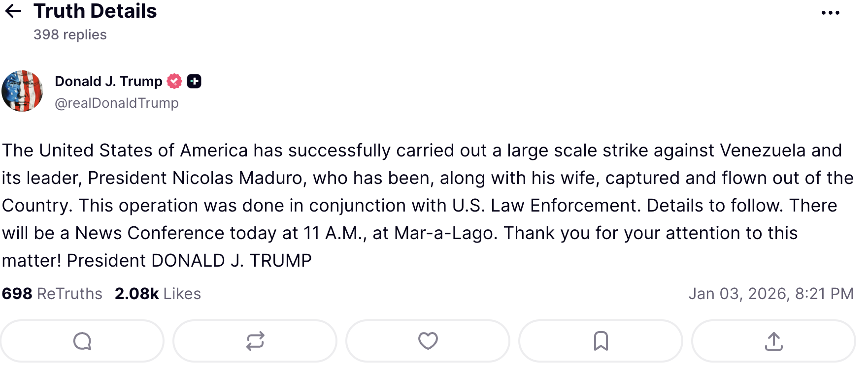Click the @realDonaldTrump handle
The width and height of the screenshot is (868, 367).
(x=117, y=103)
